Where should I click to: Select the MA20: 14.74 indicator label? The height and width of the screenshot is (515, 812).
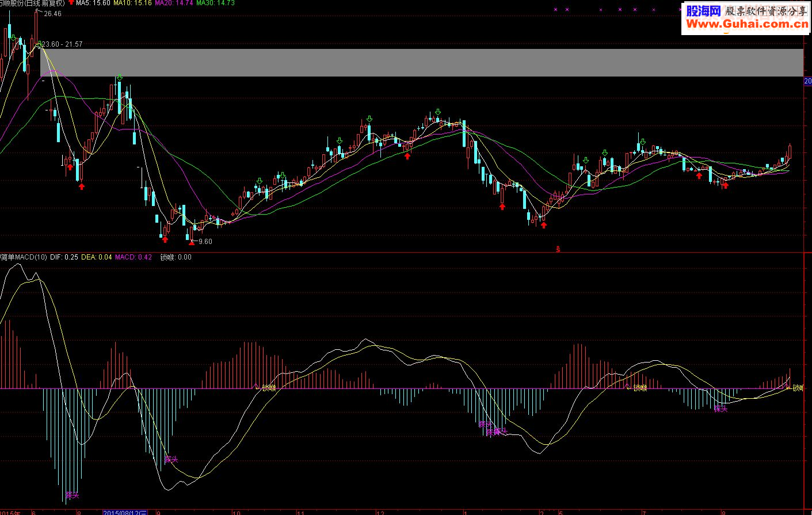pos(174,3)
